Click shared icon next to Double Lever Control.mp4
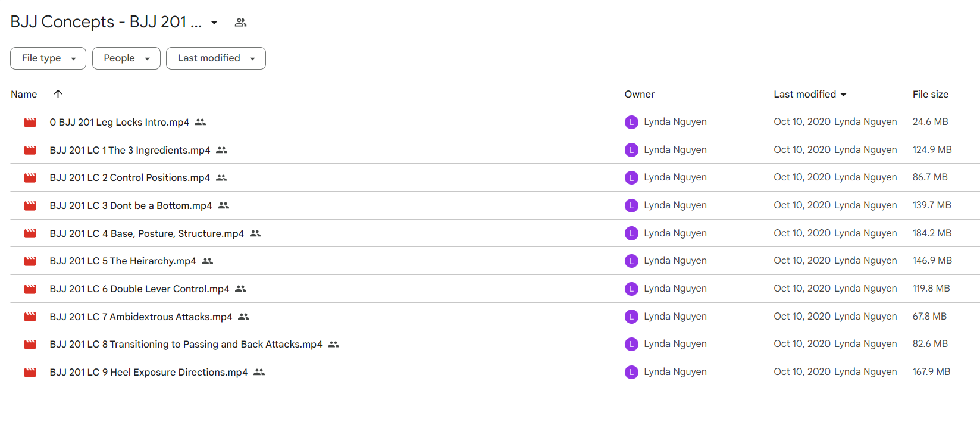 click(241, 289)
